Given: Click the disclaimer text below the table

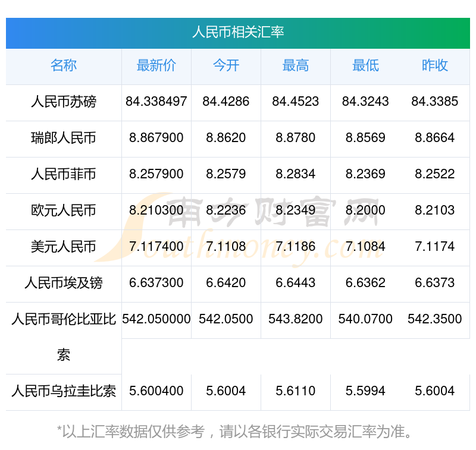Looking at the screenshot, I should click(x=238, y=431).
